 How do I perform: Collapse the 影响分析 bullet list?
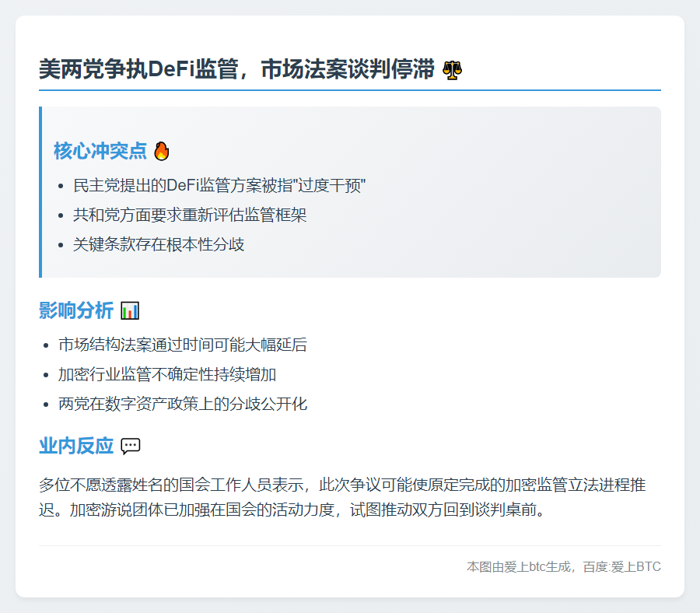click(187, 374)
